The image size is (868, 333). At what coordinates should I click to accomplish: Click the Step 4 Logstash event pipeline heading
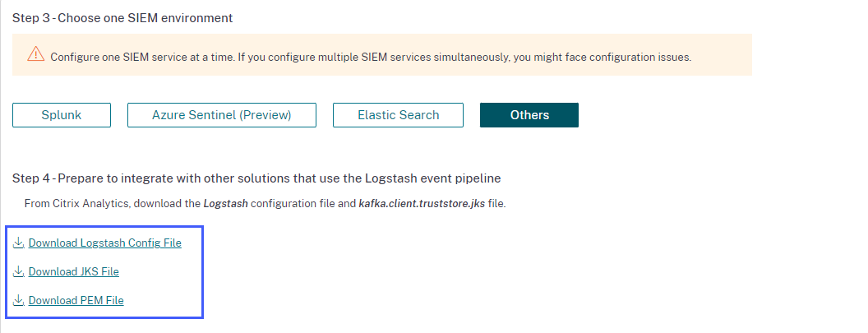tap(256, 178)
